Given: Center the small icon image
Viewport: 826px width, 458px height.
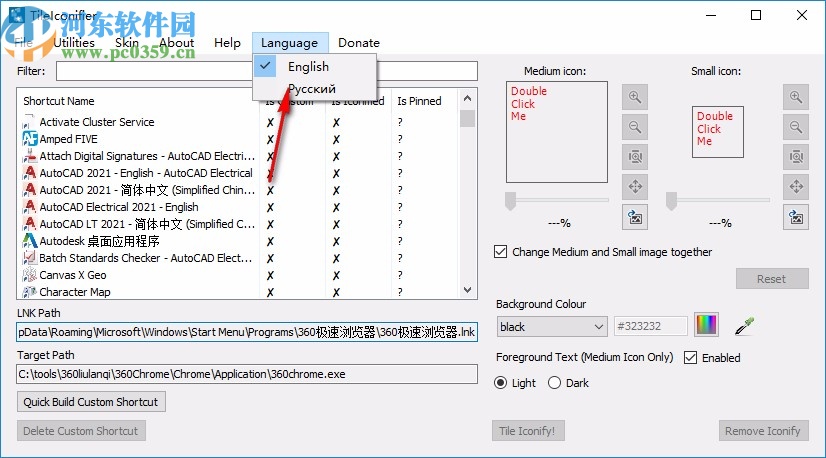Looking at the screenshot, I should click(795, 187).
